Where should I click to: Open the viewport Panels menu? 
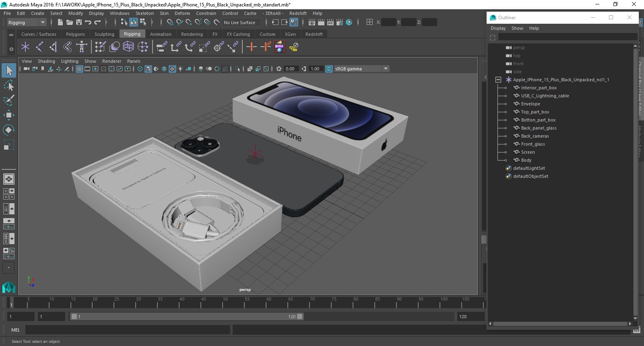(x=134, y=61)
